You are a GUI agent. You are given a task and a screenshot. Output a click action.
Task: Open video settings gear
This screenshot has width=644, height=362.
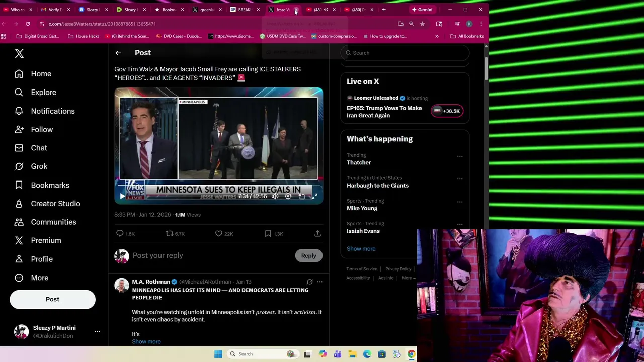click(x=288, y=196)
